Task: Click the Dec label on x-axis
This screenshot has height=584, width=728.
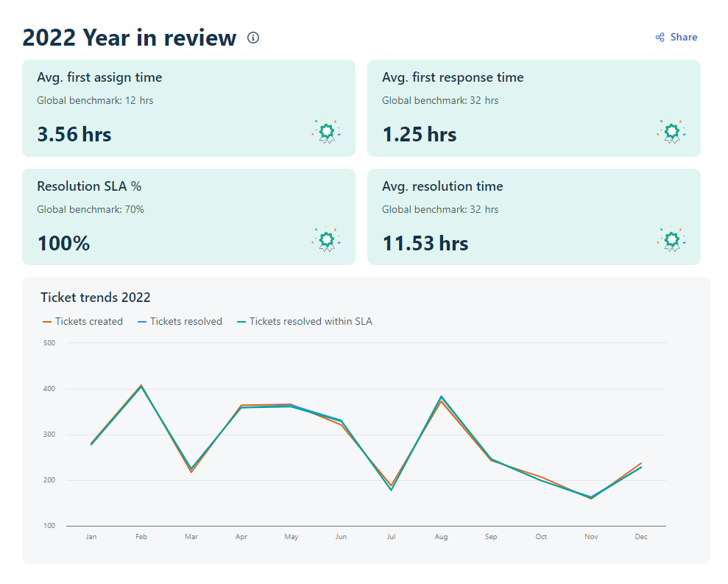Action: click(x=641, y=537)
